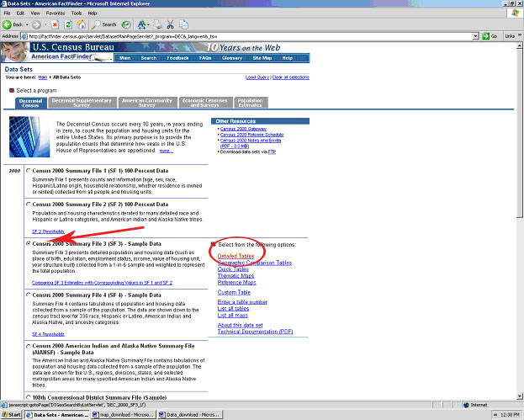The image size is (524, 420).
Task: Open the SF 4 Thresholds link
Action: click(48, 334)
